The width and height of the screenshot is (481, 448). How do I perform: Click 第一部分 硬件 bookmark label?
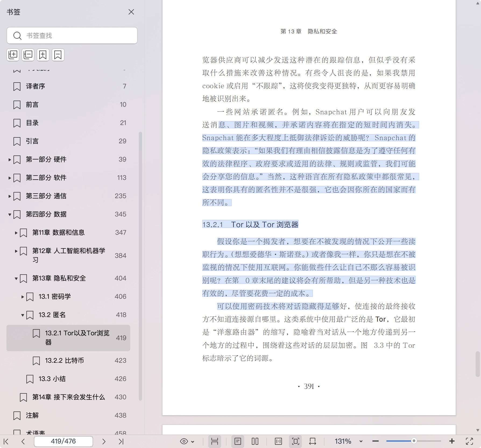tap(46, 159)
